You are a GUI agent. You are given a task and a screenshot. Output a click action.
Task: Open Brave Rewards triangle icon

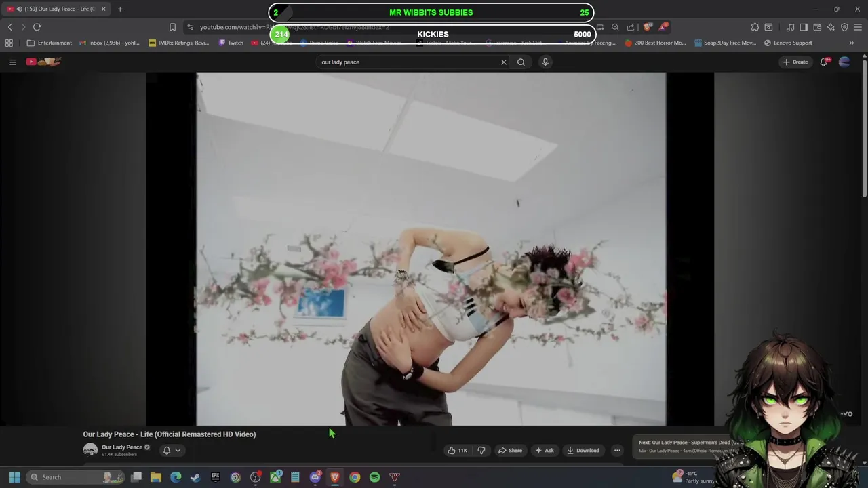click(x=663, y=27)
